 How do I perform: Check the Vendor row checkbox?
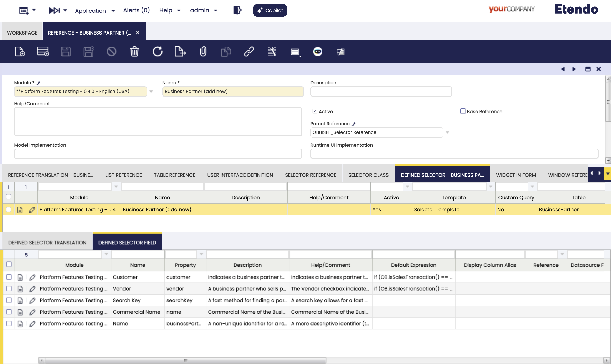(x=9, y=289)
